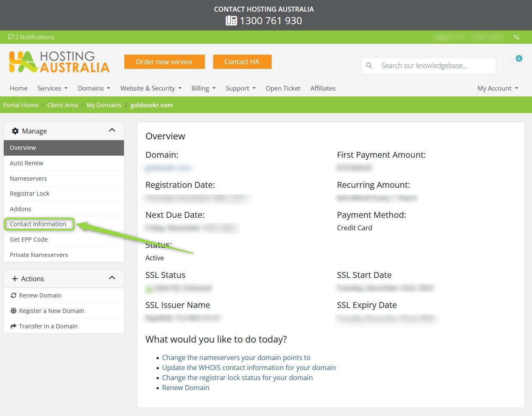Click the shopping cart icon
The image size is (532, 416).
point(514,62)
